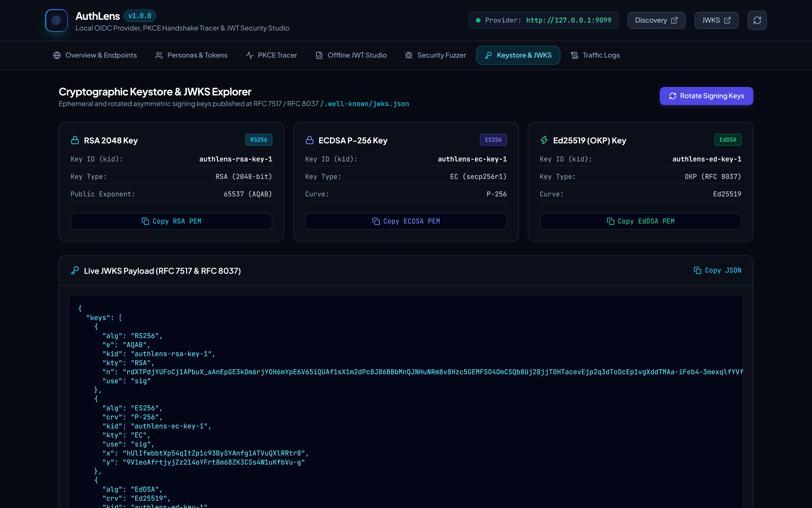This screenshot has width=812, height=508.
Task: Go to the PKCE Tracer tab
Action: point(272,55)
